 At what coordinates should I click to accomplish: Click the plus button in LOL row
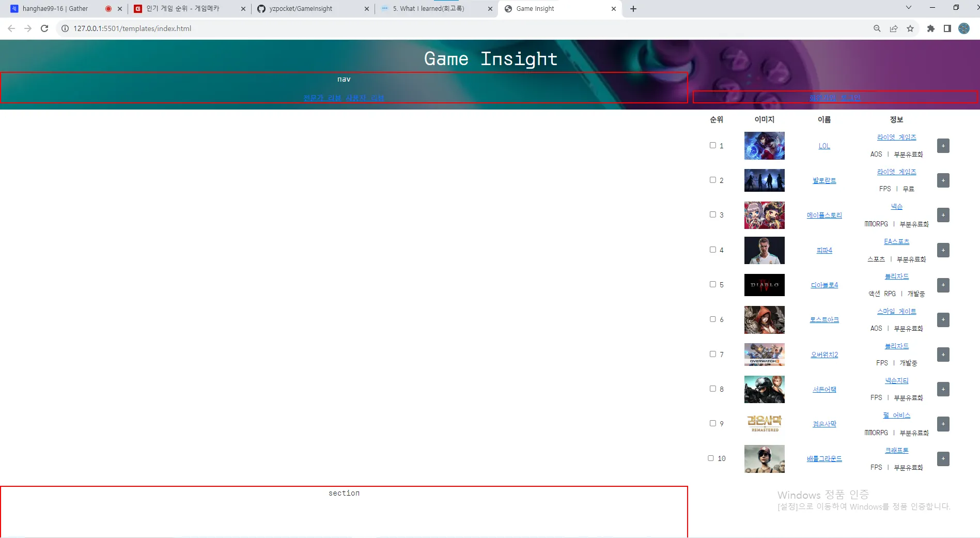[943, 146]
